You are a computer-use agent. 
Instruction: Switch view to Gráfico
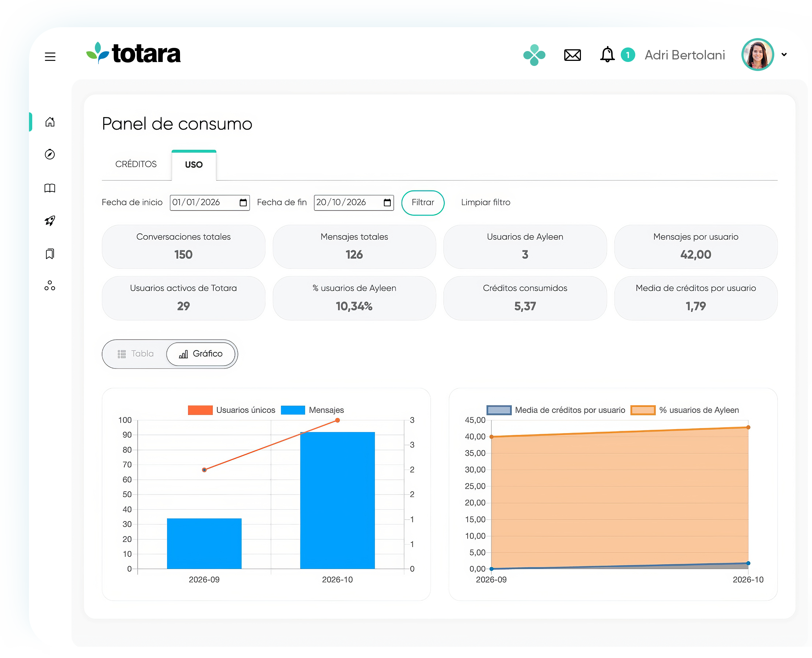tap(200, 354)
